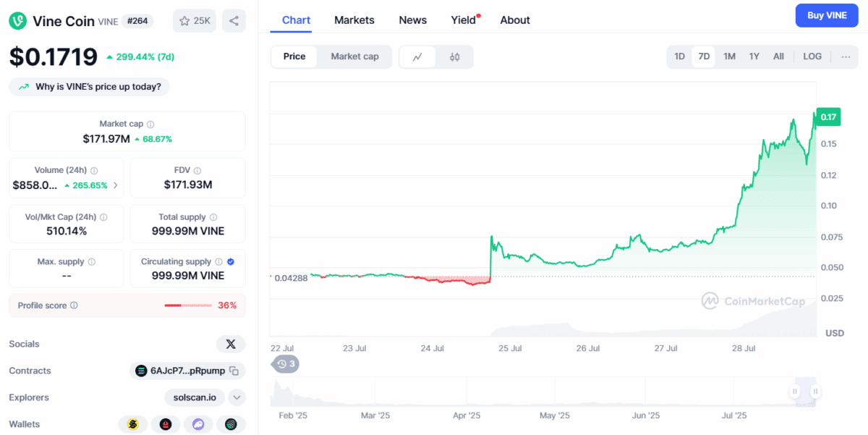
Task: Switch to the Markets tab
Action: click(x=354, y=20)
